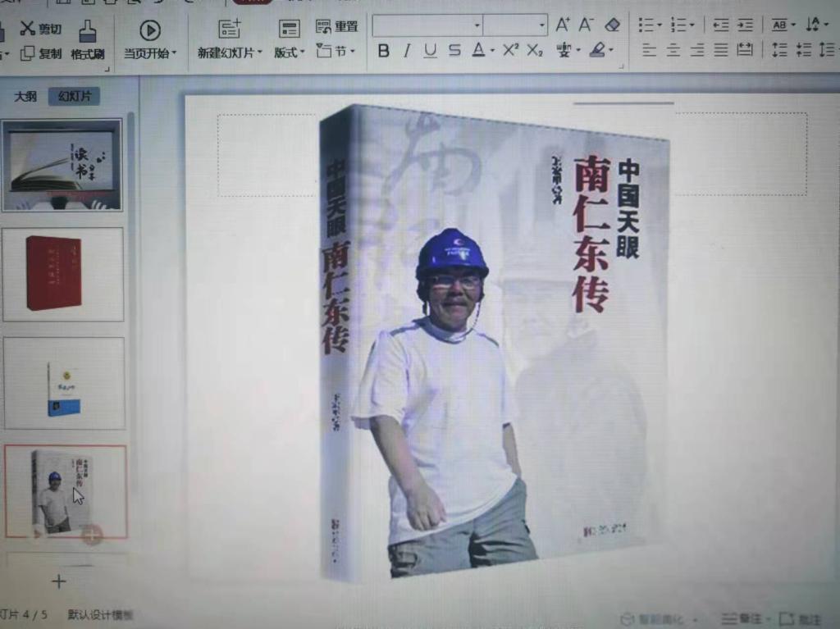Click the decrease paragraph spacing icon

(x=804, y=50)
